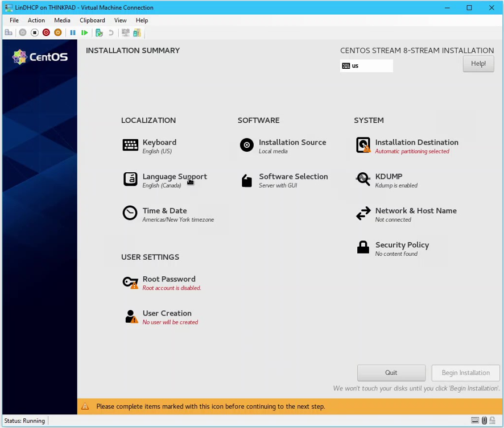Open the Help menu

[142, 20]
